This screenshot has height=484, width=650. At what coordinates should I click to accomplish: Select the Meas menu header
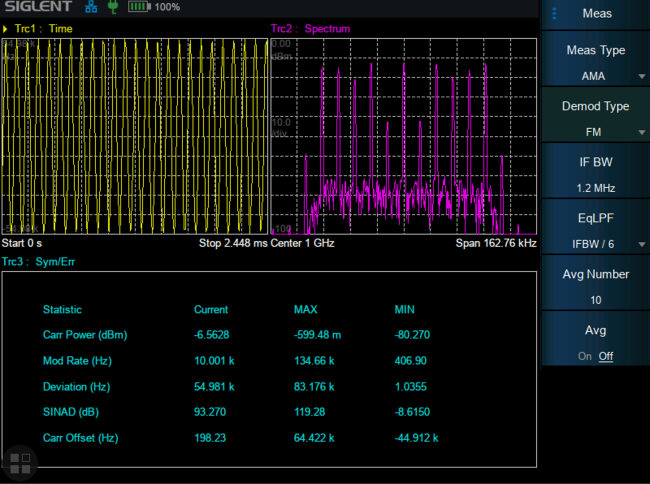[x=597, y=14]
